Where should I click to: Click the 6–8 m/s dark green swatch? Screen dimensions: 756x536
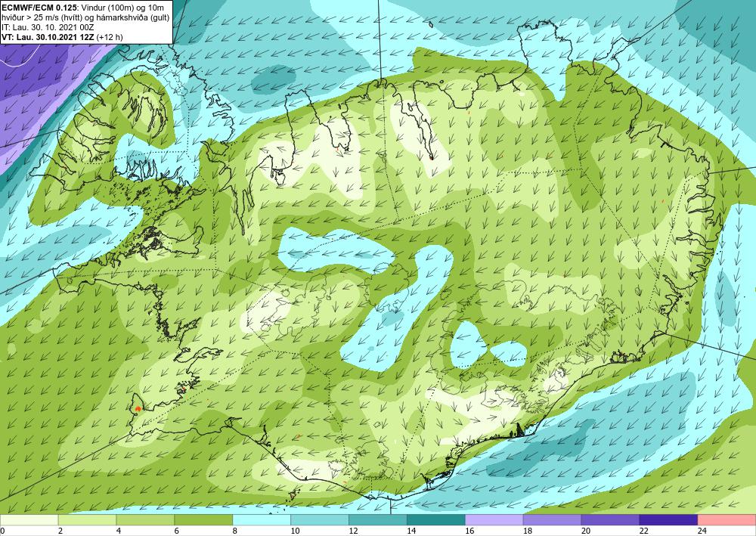pos(203,520)
